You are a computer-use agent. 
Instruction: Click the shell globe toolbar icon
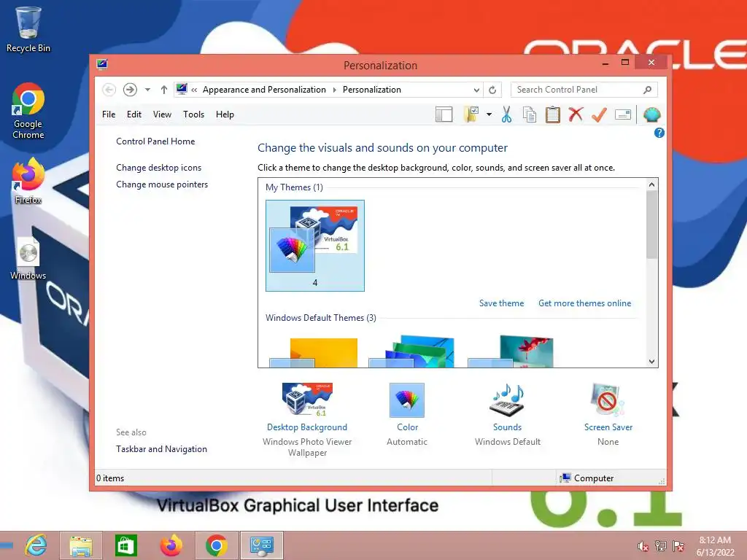(x=651, y=114)
